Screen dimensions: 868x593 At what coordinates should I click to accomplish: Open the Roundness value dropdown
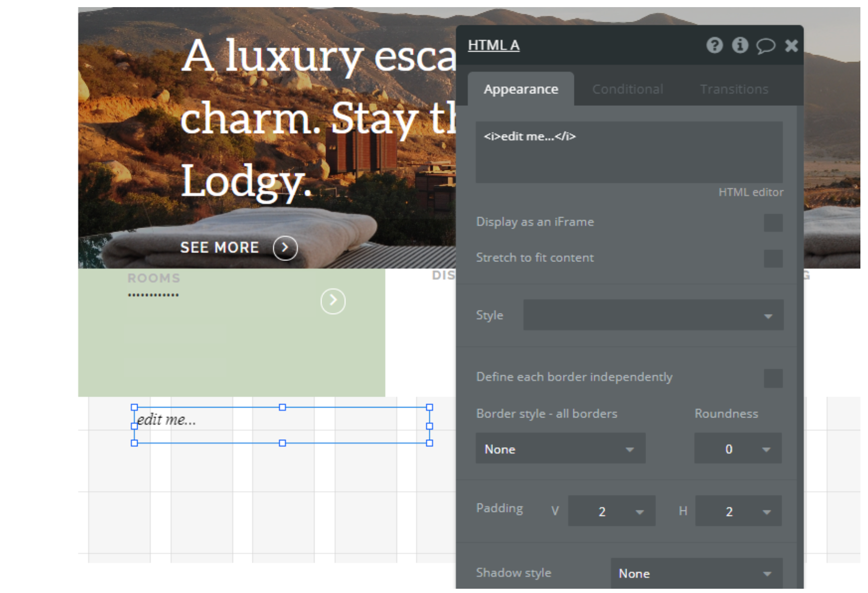(738, 448)
